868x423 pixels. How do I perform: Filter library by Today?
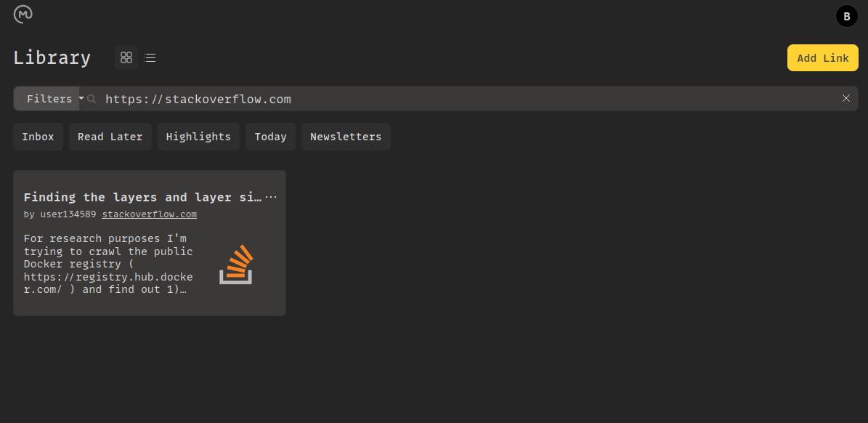[x=270, y=136]
